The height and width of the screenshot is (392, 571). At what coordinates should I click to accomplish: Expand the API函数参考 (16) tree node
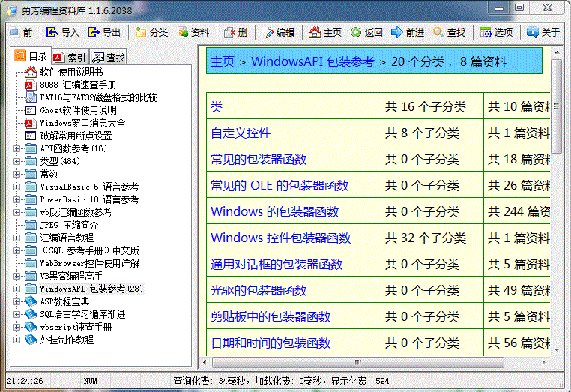[x=17, y=148]
